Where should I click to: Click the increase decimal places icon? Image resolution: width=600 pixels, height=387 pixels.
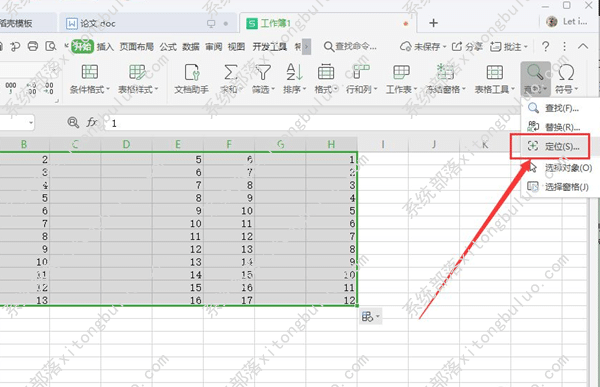[x=32, y=88]
